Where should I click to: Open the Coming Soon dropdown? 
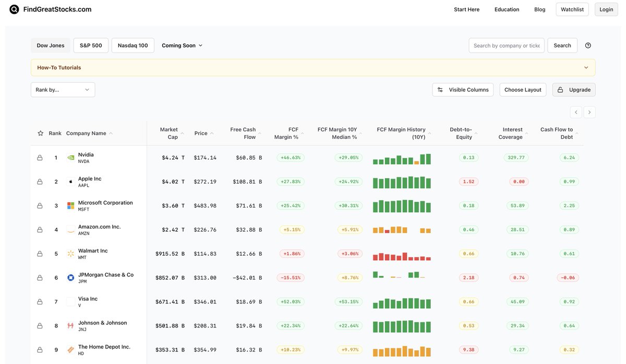coord(182,45)
